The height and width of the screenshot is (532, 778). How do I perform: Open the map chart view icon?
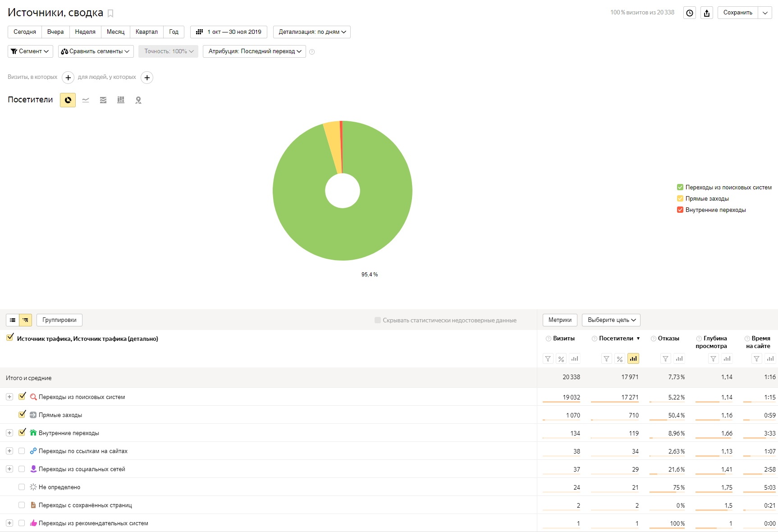(138, 100)
